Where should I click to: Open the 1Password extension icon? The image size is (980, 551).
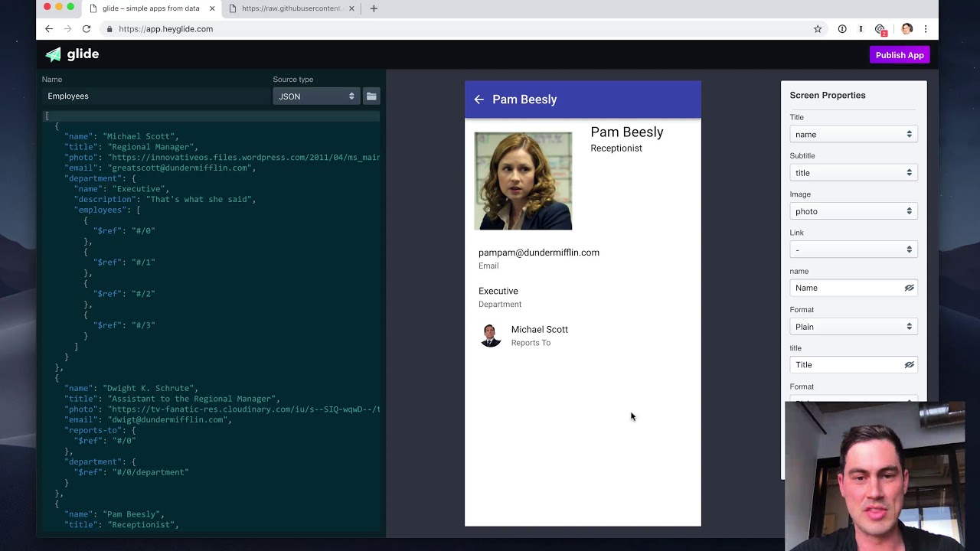(x=842, y=29)
